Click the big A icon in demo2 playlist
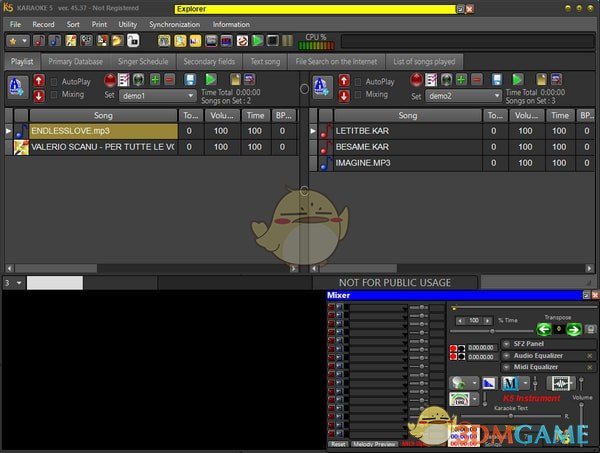 [322, 88]
